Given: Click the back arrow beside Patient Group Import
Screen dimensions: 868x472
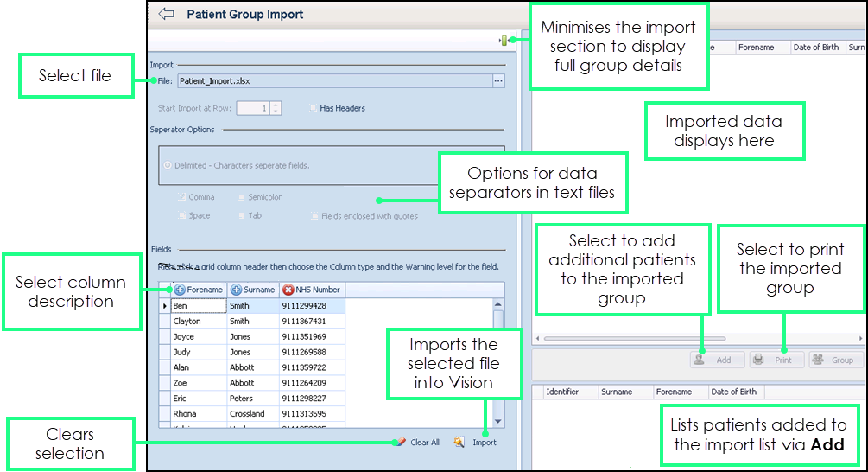Looking at the screenshot, I should [x=167, y=14].
